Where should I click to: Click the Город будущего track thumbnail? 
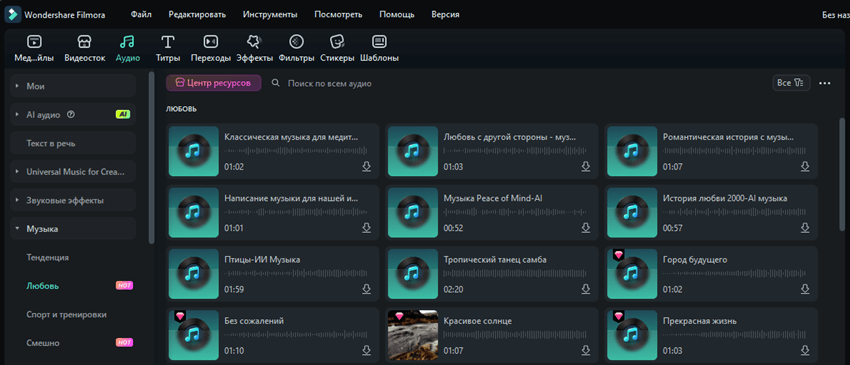(632, 274)
